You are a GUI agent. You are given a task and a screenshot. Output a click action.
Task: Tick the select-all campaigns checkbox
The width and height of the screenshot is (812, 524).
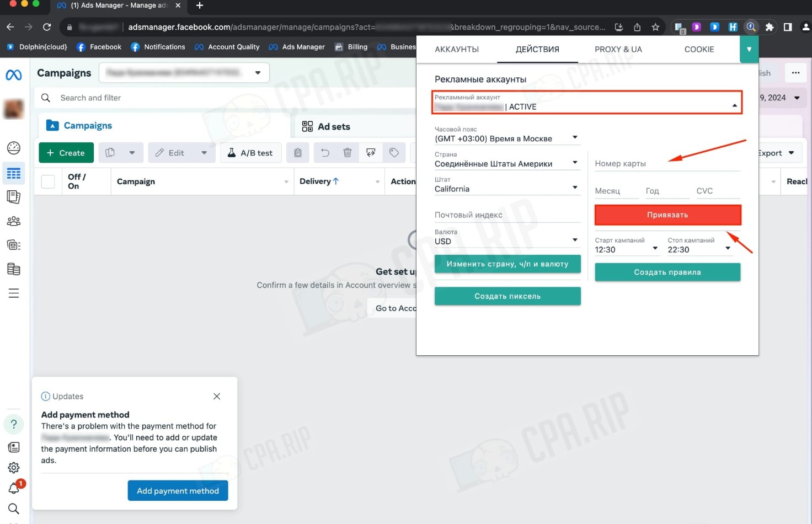(48, 181)
